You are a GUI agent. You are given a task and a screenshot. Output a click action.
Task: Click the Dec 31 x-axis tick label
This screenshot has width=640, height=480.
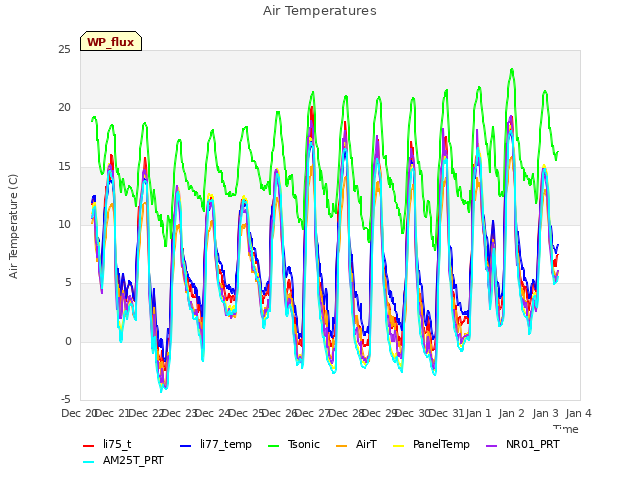(x=446, y=413)
